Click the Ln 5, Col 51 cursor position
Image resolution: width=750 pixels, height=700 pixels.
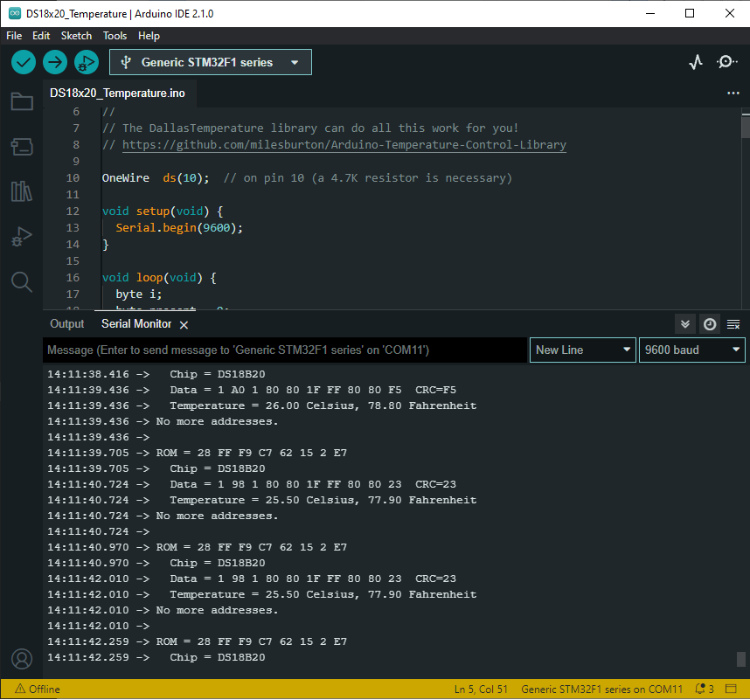481,689
